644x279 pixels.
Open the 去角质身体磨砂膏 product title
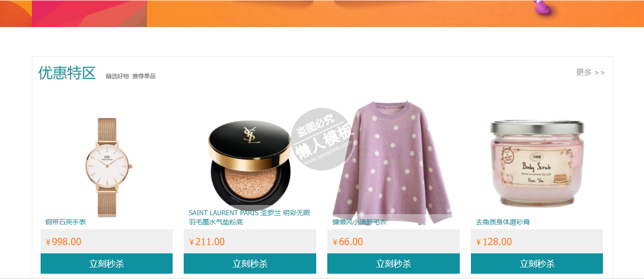[503, 222]
